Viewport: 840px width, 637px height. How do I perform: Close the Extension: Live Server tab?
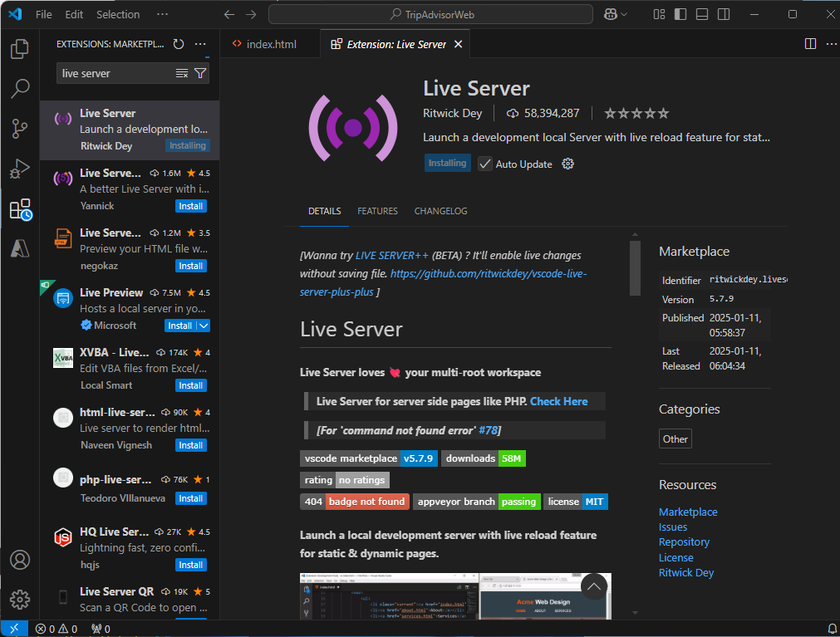coord(458,44)
